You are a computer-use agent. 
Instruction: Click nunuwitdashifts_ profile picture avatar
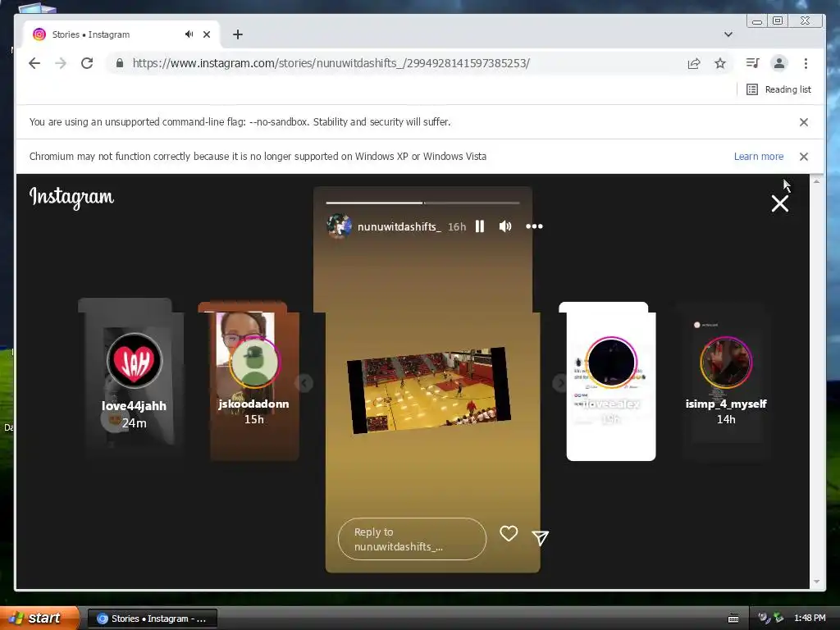coord(339,226)
